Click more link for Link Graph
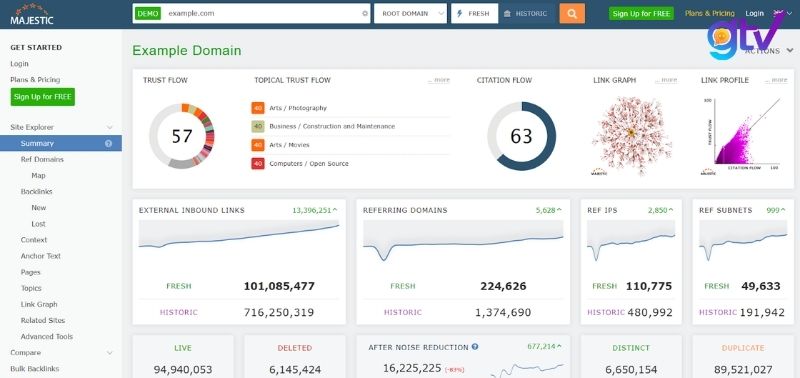The width and height of the screenshot is (800, 378). (x=666, y=80)
